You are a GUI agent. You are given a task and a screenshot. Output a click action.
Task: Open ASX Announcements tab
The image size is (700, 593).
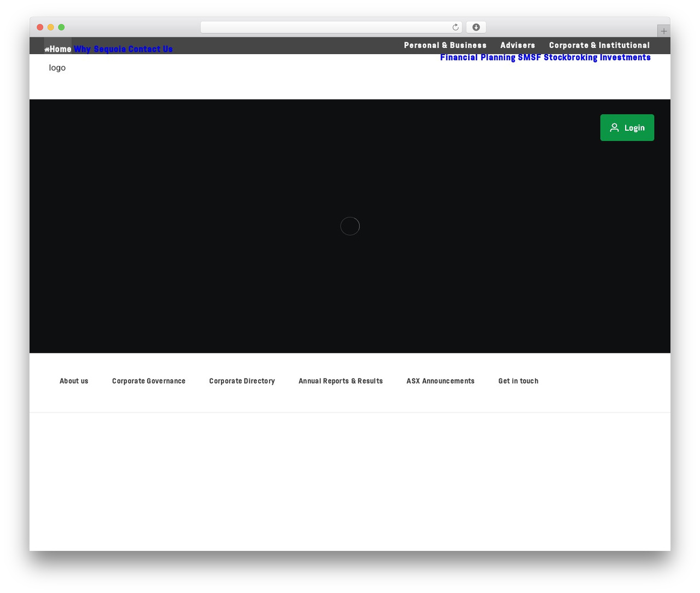click(440, 381)
